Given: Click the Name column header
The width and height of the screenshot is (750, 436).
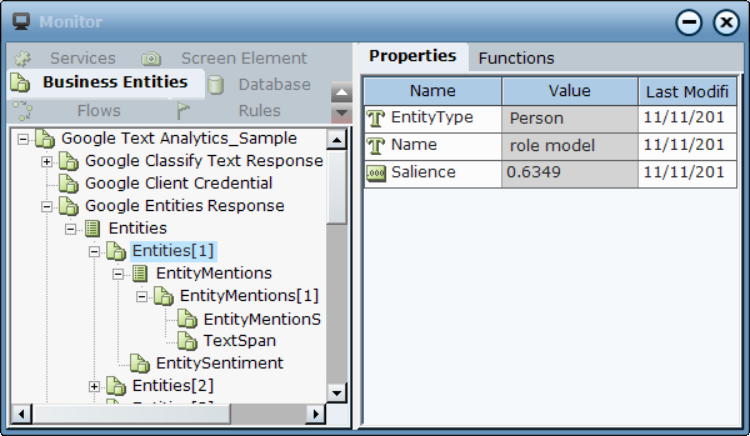Looking at the screenshot, I should (432, 91).
